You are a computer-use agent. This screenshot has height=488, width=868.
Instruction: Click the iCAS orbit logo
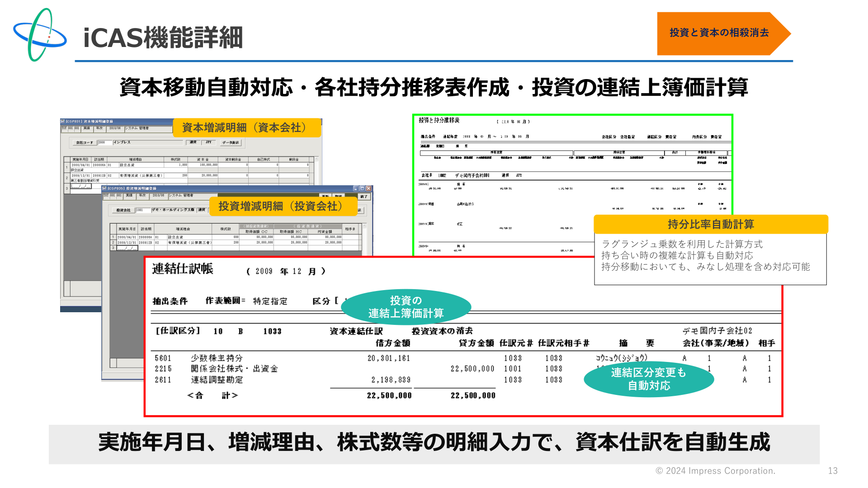tap(40, 35)
